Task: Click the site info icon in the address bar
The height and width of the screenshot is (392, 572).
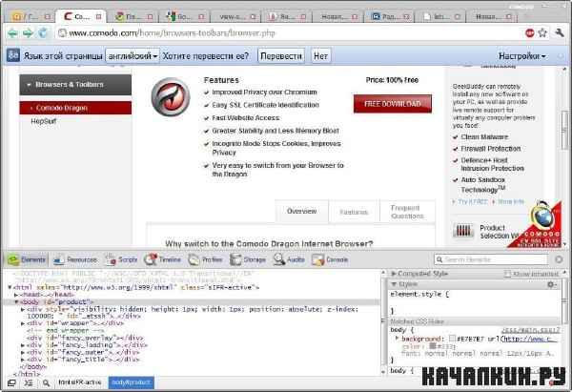Action: pos(62,33)
